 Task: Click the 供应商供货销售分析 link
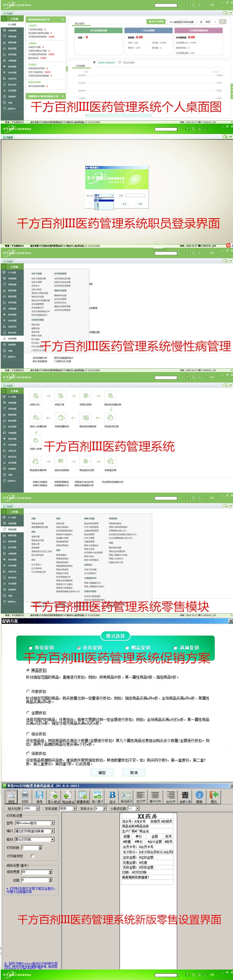tap(112, 482)
